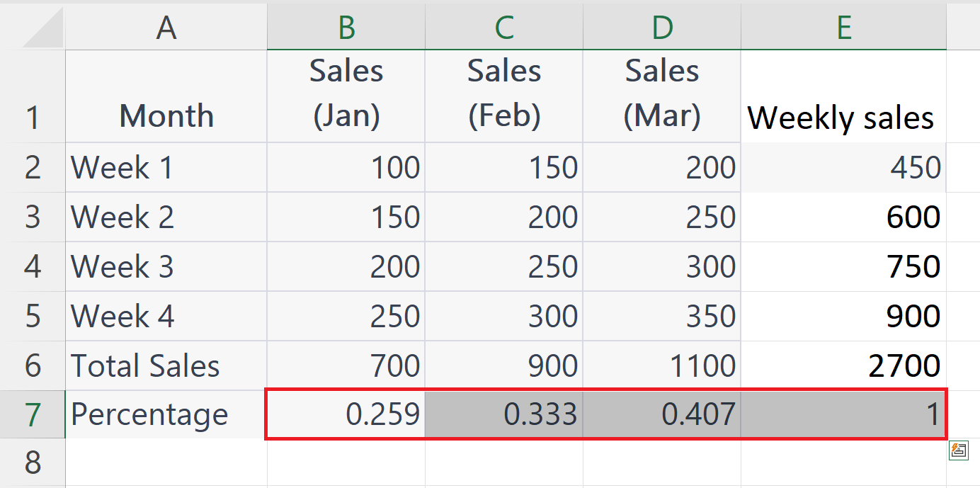Viewport: 980px width, 488px height.
Task: Click the Week 1 label cell
Action: [165, 167]
